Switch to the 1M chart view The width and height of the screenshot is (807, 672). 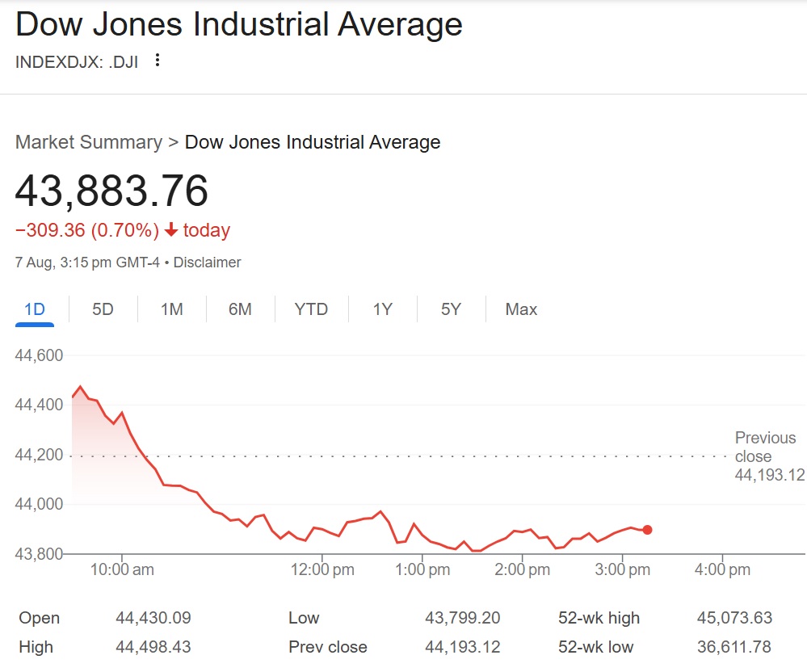coord(171,309)
